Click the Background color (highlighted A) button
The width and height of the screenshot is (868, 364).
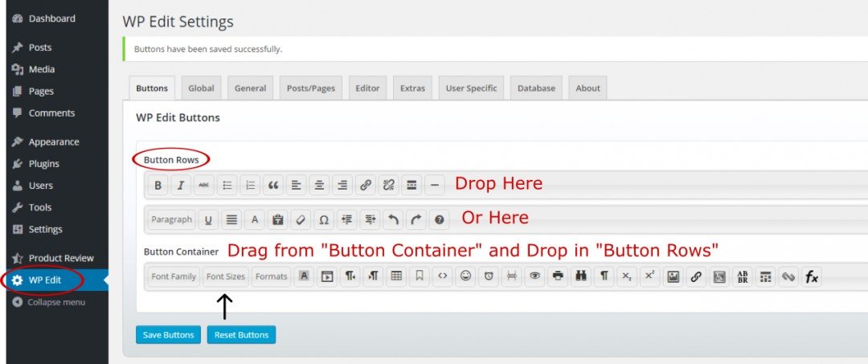(x=303, y=276)
